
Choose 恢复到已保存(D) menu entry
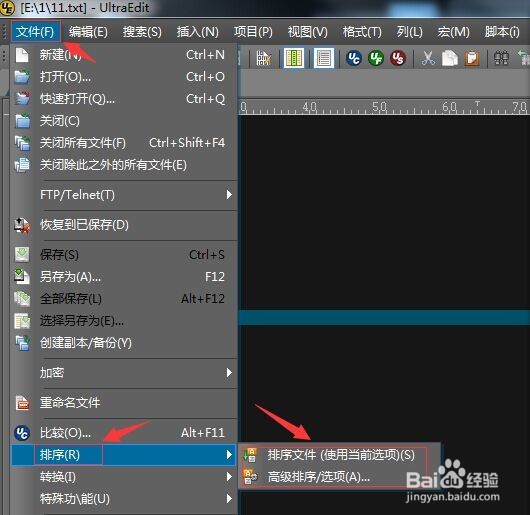(124, 225)
